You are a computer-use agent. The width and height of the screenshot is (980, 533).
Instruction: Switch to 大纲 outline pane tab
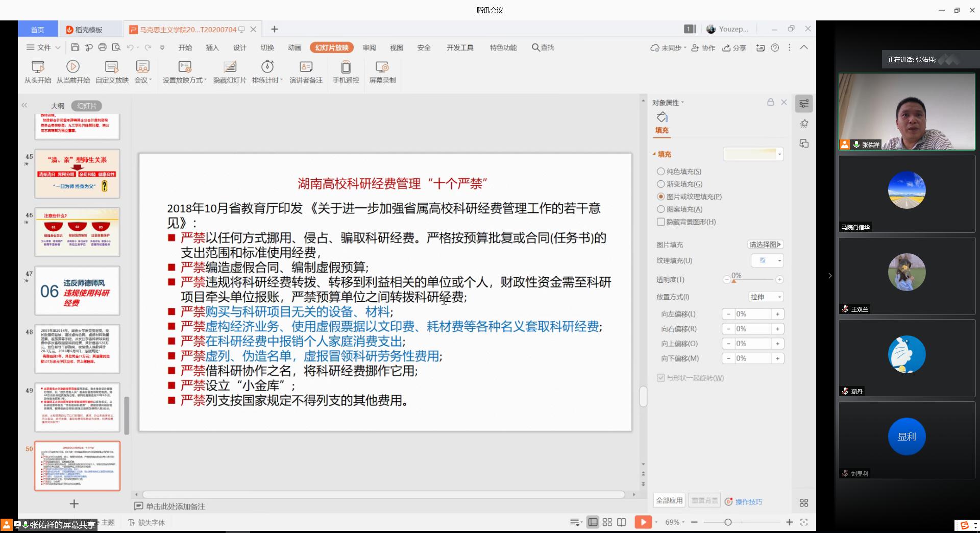pos(57,106)
